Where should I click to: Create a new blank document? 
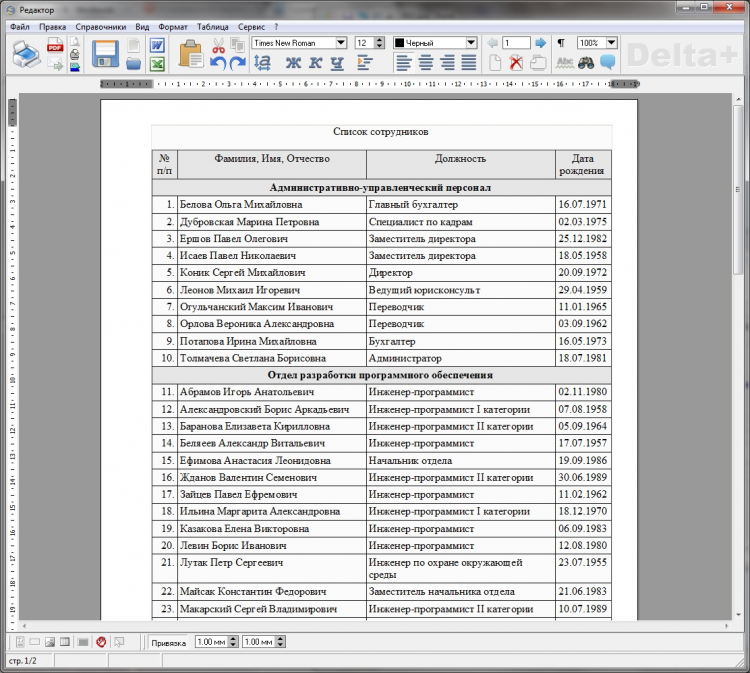tap(133, 45)
